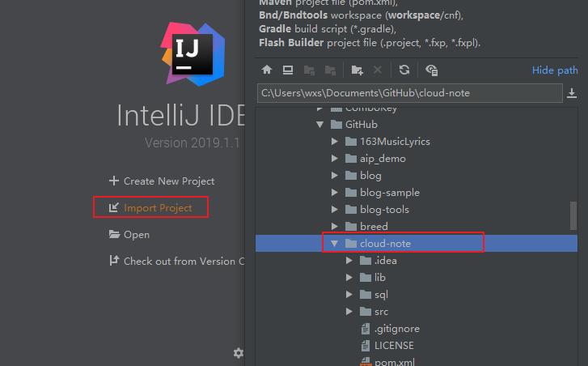Click the module directory toolbar icon
588x366 pixels.
330,70
